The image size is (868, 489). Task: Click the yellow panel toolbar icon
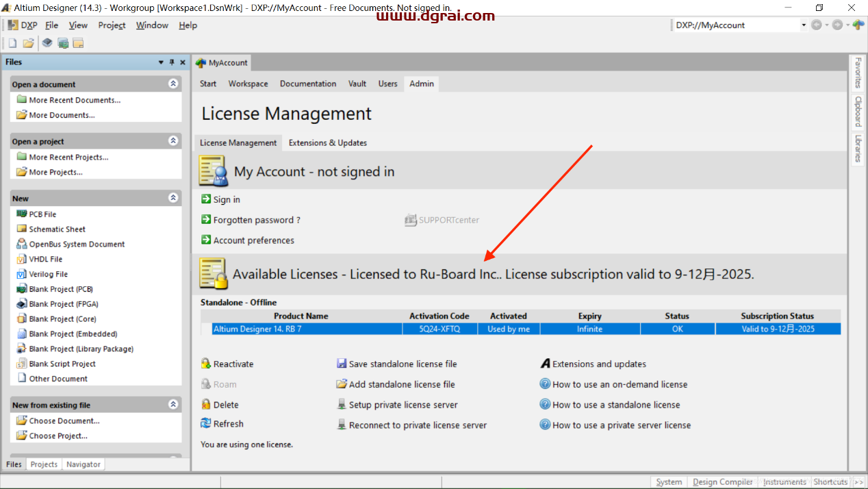pyautogui.click(x=78, y=43)
